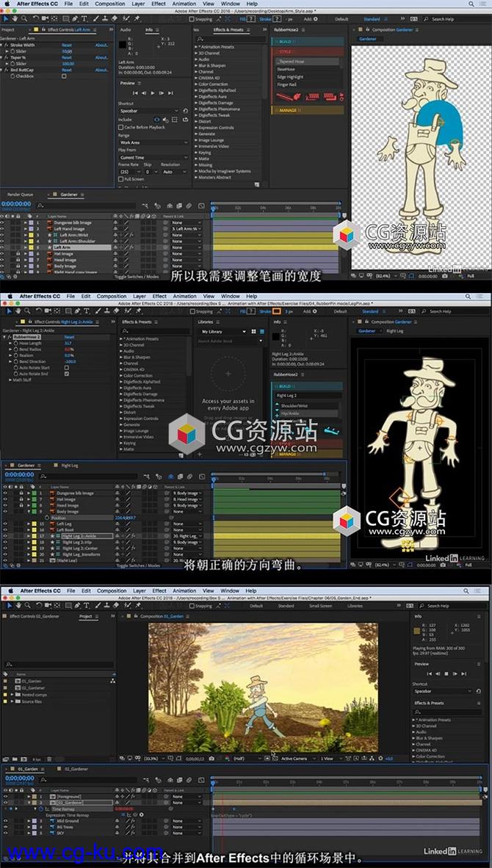Select the Hand tool in top screenshot toolbar

(x=15, y=18)
